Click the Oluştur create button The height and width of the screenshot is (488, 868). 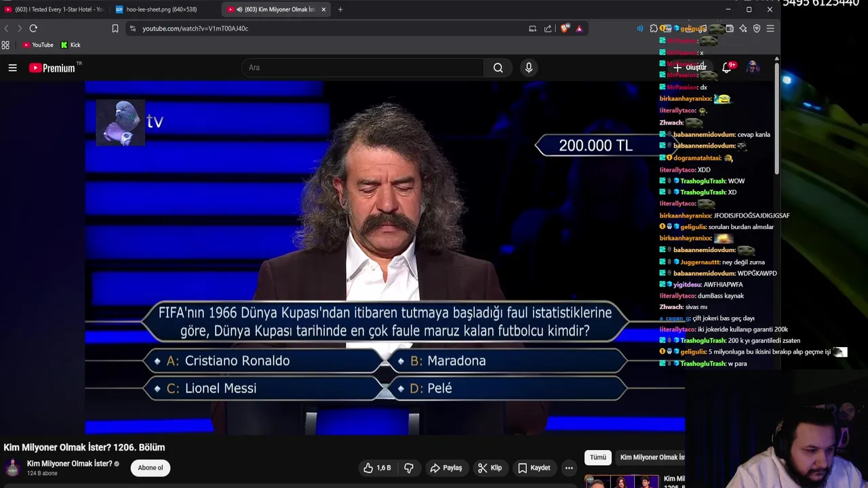tap(690, 67)
